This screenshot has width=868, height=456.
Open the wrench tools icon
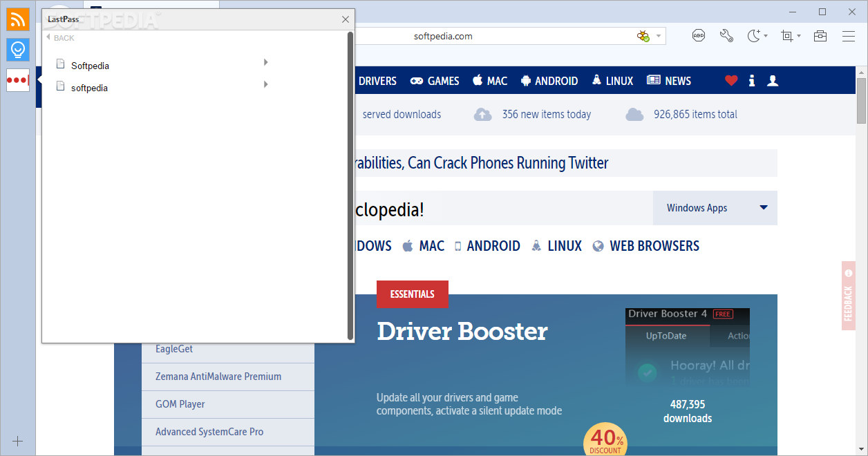coord(726,36)
